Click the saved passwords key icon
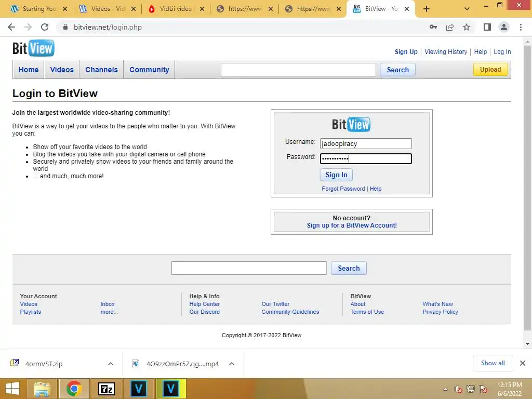The height and width of the screenshot is (399, 532). click(x=433, y=27)
